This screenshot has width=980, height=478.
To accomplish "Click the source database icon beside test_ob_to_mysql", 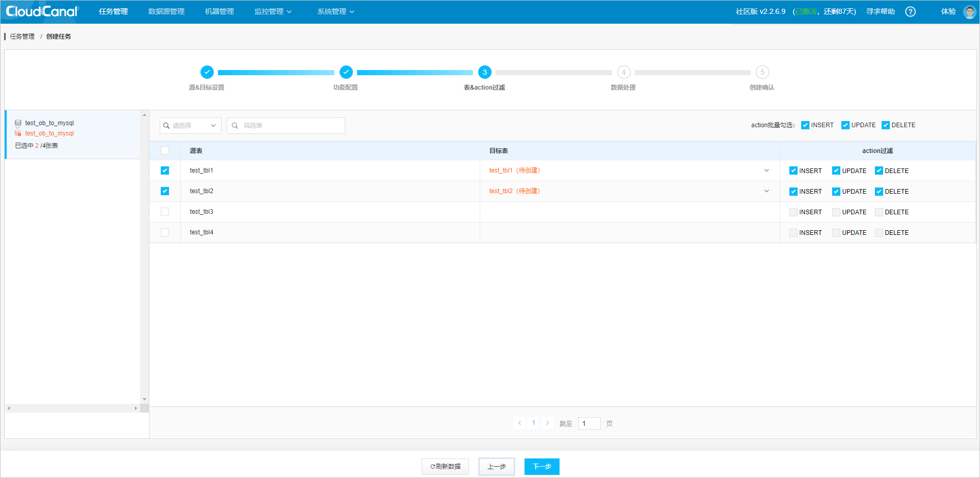I will [x=18, y=123].
